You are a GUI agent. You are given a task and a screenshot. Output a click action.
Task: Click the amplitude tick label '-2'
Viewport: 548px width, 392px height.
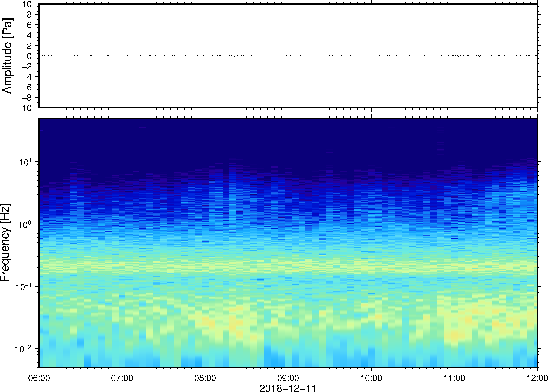click(27, 66)
